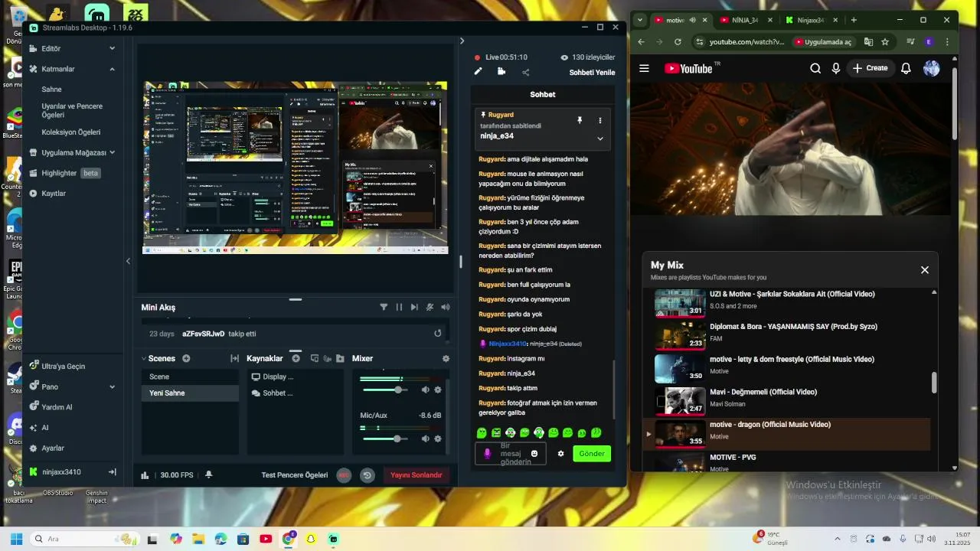Click Gönder to send chat message

[592, 454]
